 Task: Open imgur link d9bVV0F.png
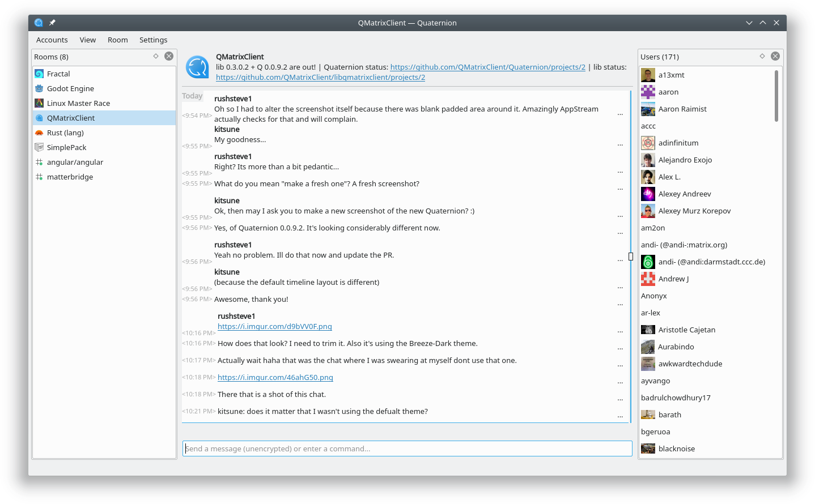click(275, 326)
